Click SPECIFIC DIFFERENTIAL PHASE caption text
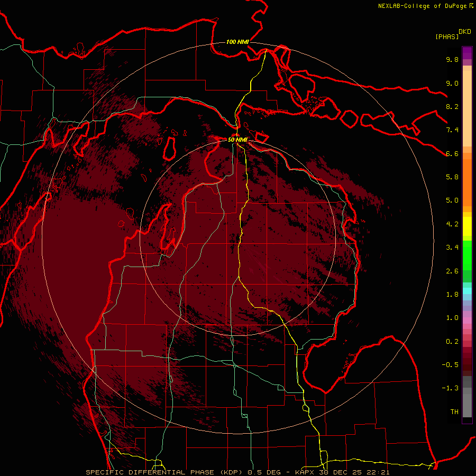This screenshot has width=476, height=476. pos(149,472)
